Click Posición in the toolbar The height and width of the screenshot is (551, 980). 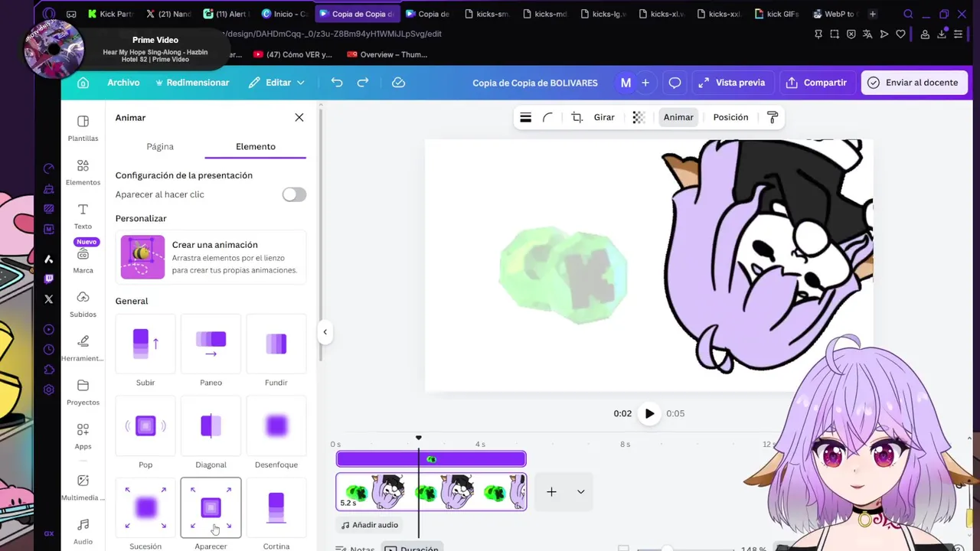coord(730,117)
